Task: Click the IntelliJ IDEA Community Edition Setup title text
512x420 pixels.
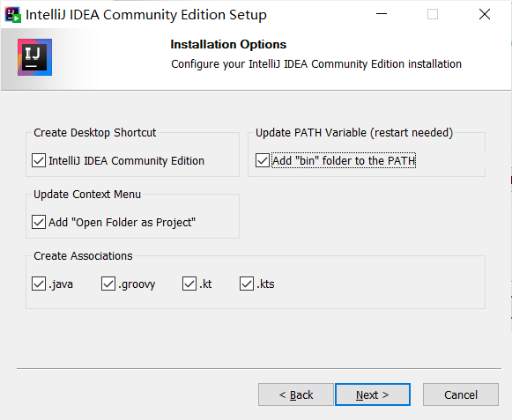Action: pos(146,15)
